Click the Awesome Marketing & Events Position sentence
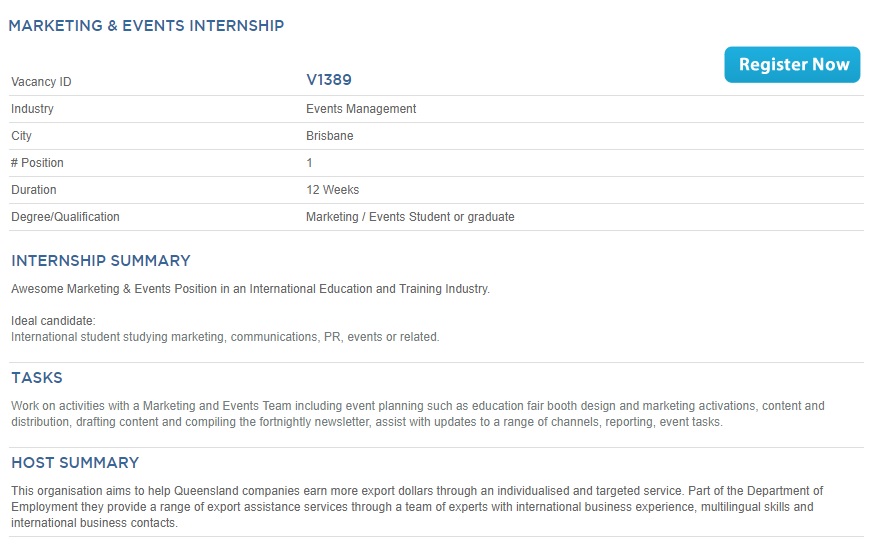 click(x=250, y=289)
